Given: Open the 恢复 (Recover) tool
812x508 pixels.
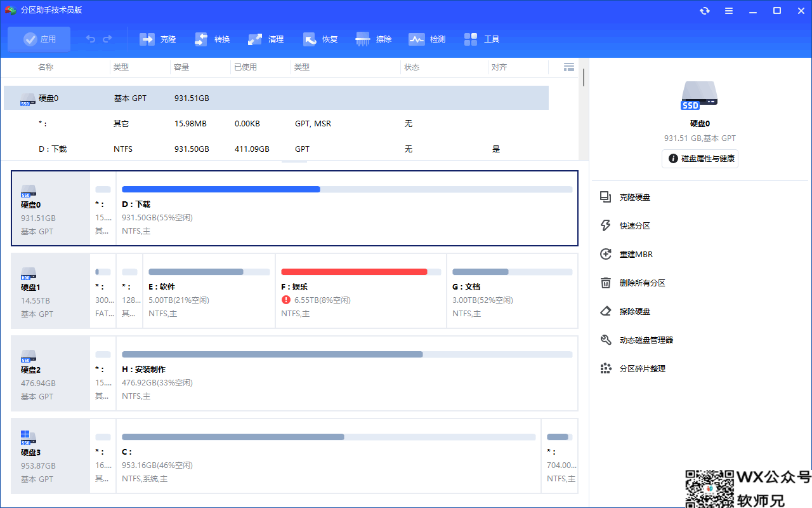Looking at the screenshot, I should tap(321, 39).
